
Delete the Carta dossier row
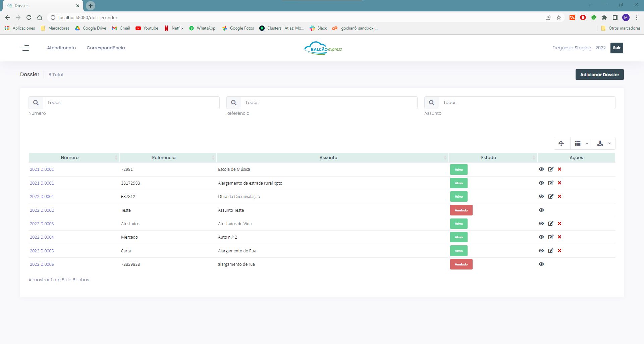[559, 251]
